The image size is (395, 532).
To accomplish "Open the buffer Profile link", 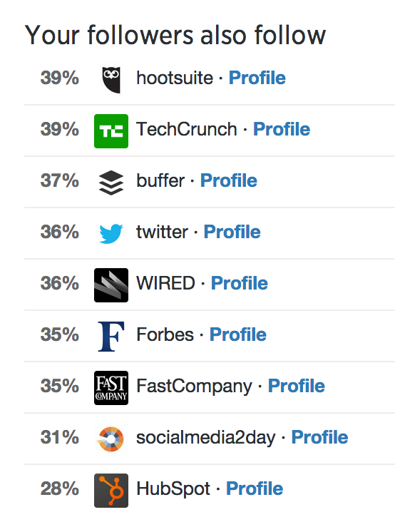I will 229,180.
